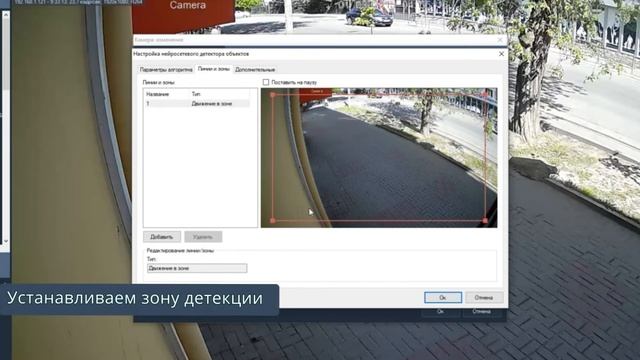Select the Линии и зоны tab

213,69
